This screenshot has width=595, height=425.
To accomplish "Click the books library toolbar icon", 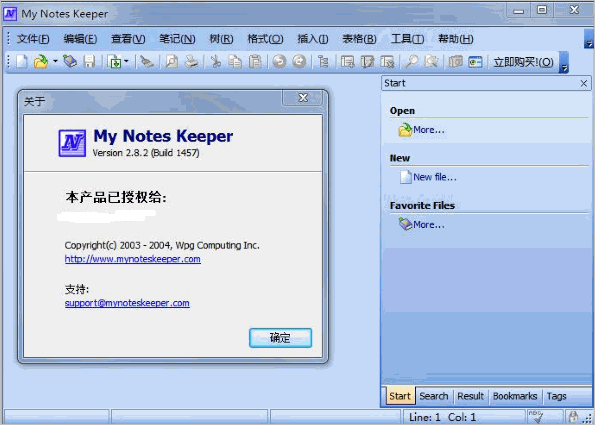I will (456, 61).
